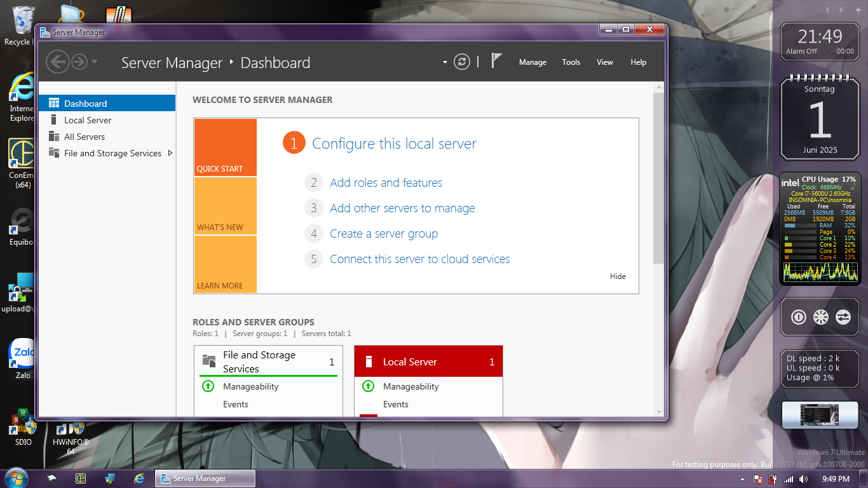Viewport: 868px width, 488px height.
Task: Click the clock gadget showing 21:49
Action: [x=820, y=41]
